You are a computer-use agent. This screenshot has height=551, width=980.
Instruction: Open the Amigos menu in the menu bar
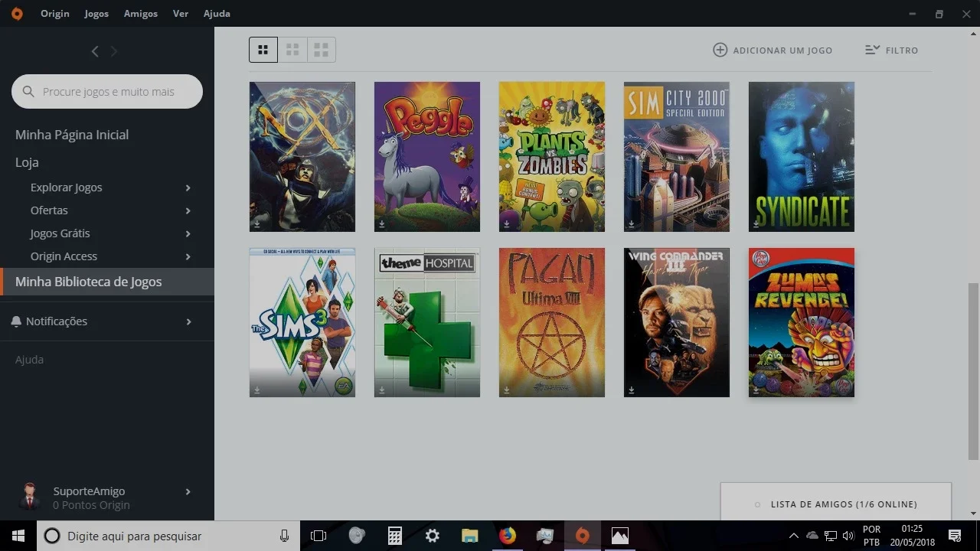(x=141, y=14)
